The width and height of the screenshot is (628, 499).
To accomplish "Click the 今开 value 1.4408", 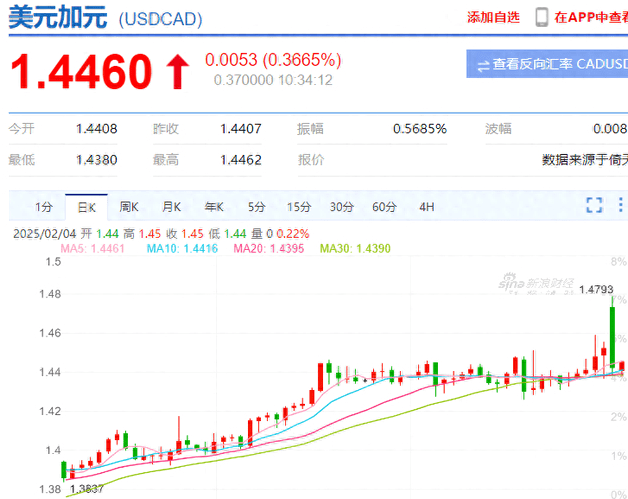I will click(97, 129).
